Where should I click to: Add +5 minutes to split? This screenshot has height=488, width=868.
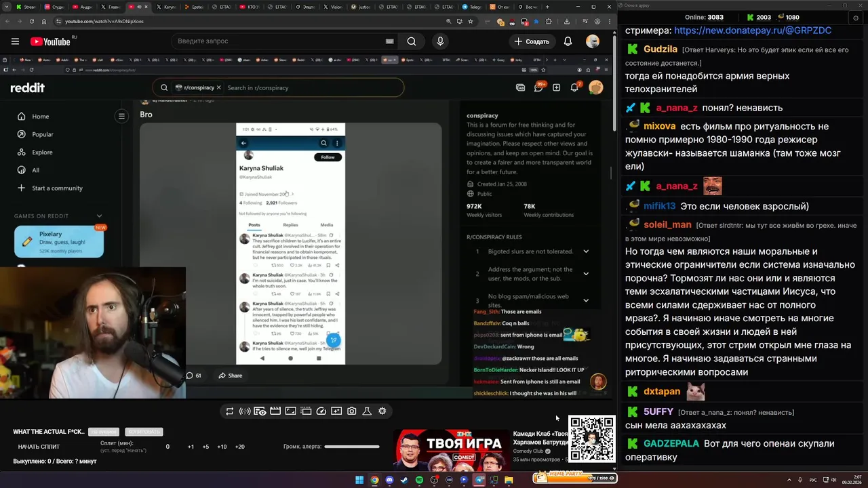click(x=205, y=447)
